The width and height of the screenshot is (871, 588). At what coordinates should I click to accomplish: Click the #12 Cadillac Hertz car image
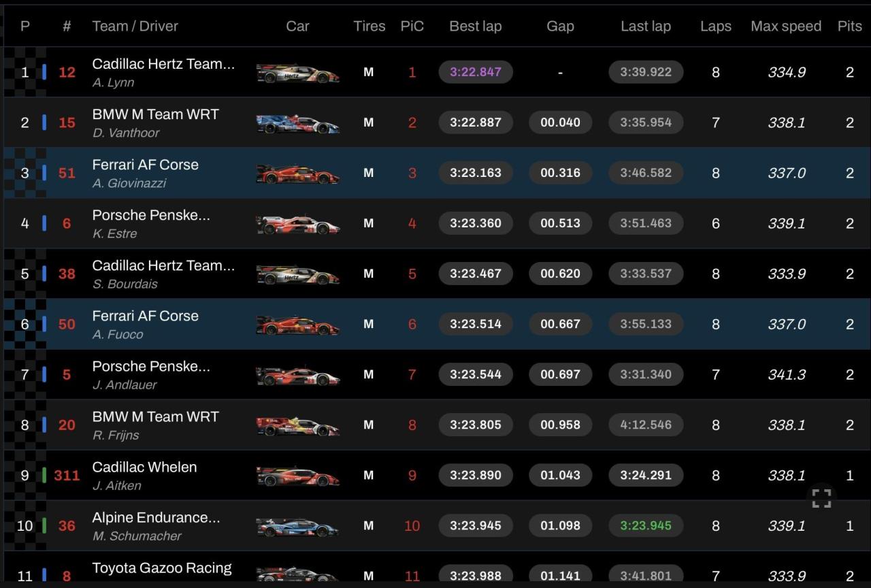tap(297, 73)
